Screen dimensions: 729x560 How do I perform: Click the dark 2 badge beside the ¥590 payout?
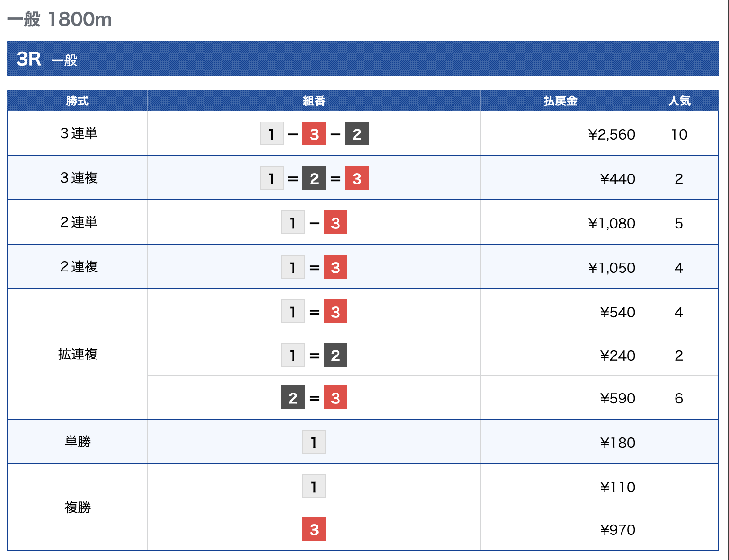(x=293, y=398)
